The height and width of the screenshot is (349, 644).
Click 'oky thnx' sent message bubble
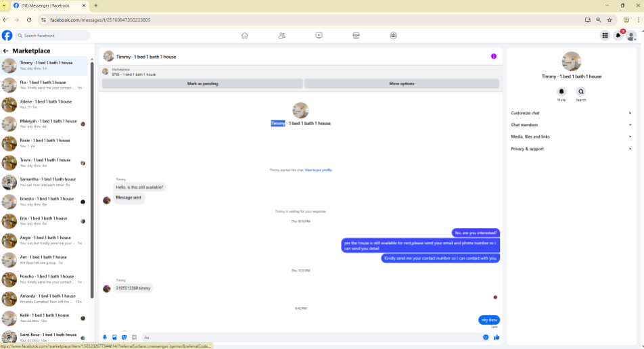click(x=488, y=320)
